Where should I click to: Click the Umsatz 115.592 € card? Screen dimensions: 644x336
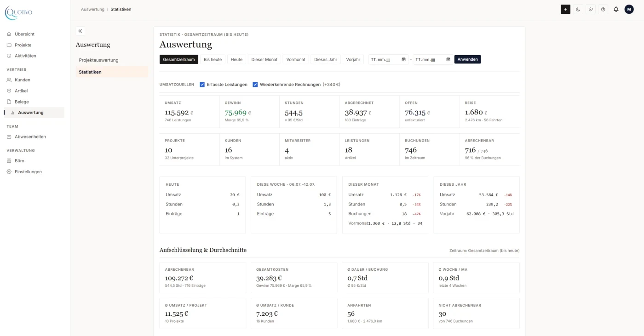(x=190, y=112)
